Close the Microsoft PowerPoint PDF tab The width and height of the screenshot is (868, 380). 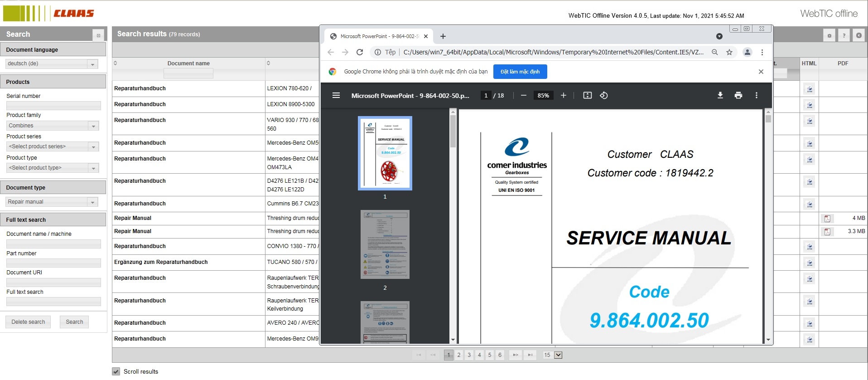(426, 36)
